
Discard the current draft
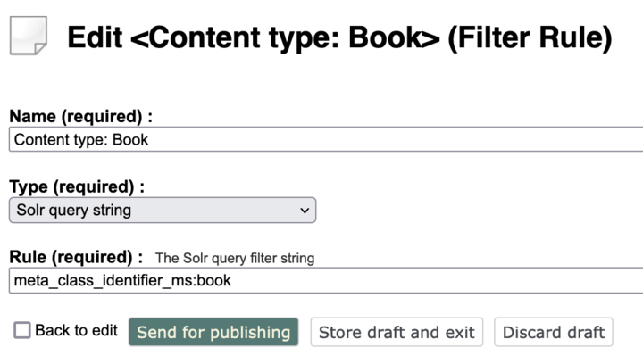(554, 332)
